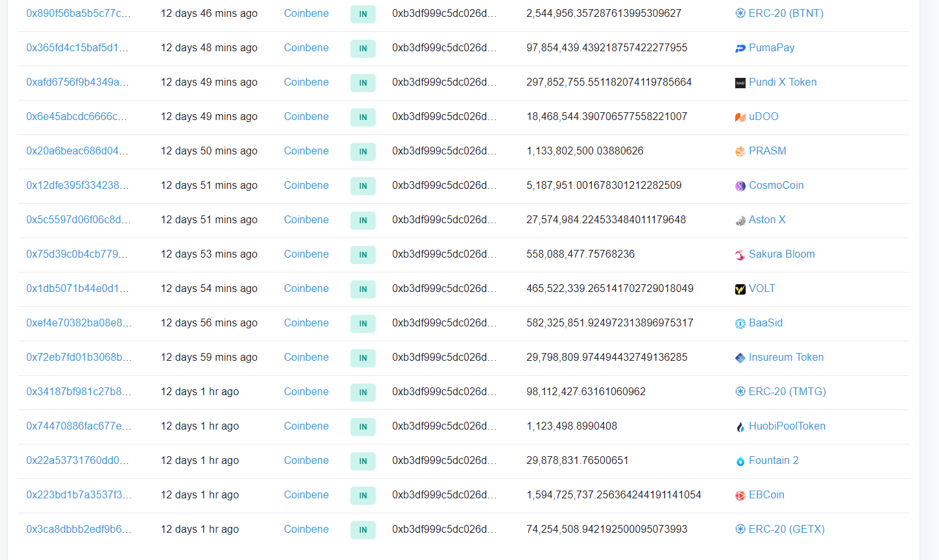Screen dimensions: 939x560
Task: Click the Aston X token logo icon
Action: (x=740, y=220)
